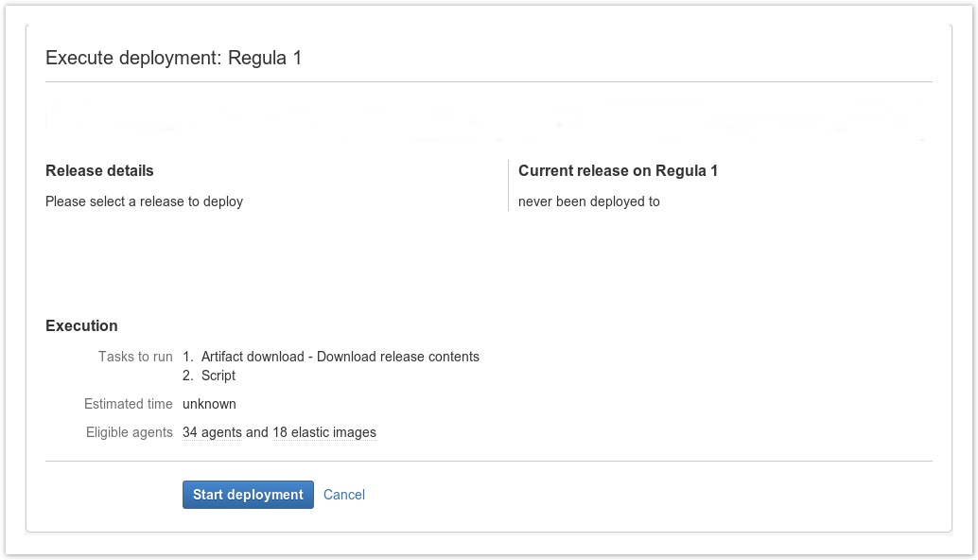Click the Start deployment button

pyautogui.click(x=248, y=495)
